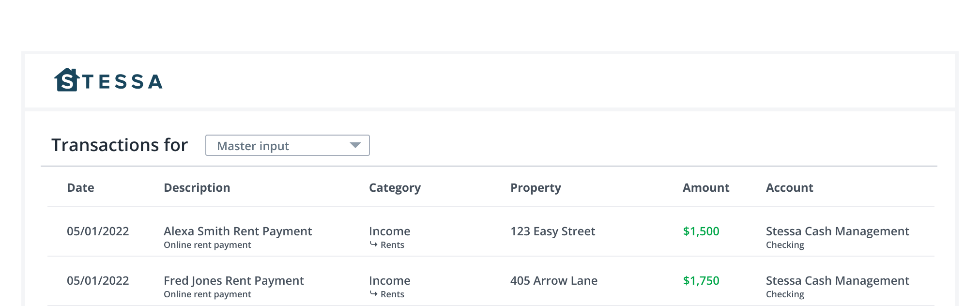The width and height of the screenshot is (980, 306).
Task: Click the Rents subcategory arrow icon
Action: point(374,245)
